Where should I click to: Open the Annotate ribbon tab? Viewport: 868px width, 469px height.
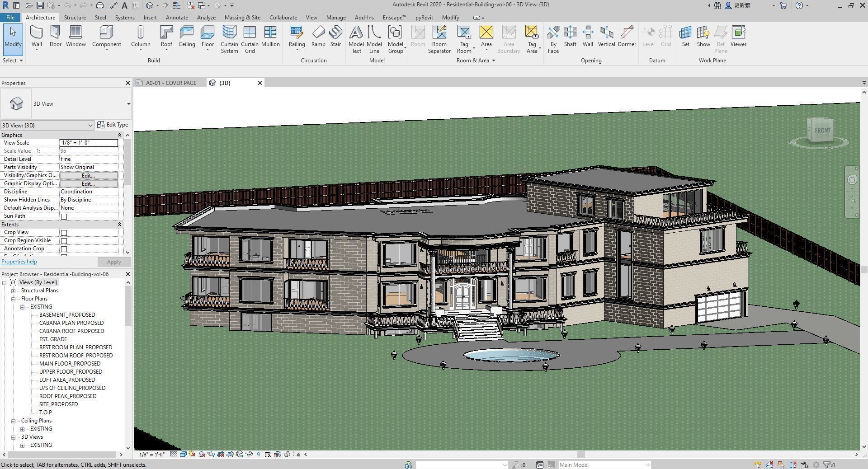tap(177, 18)
